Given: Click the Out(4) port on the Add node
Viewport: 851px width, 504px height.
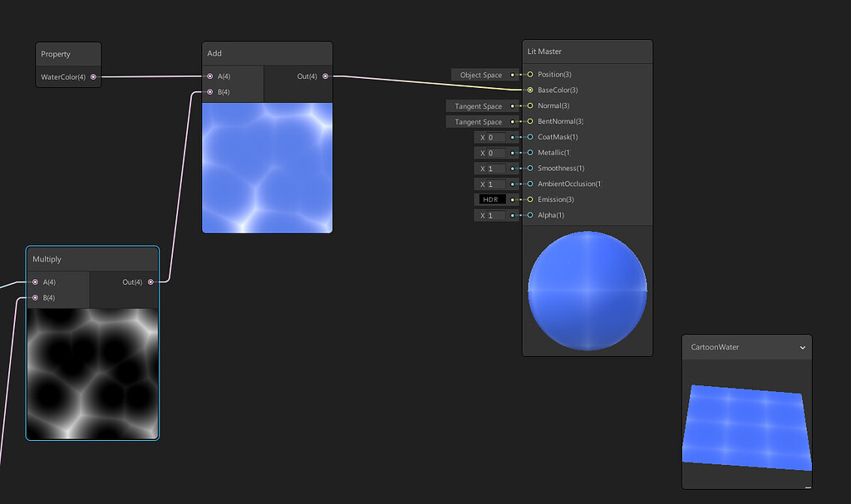Looking at the screenshot, I should click(x=325, y=76).
